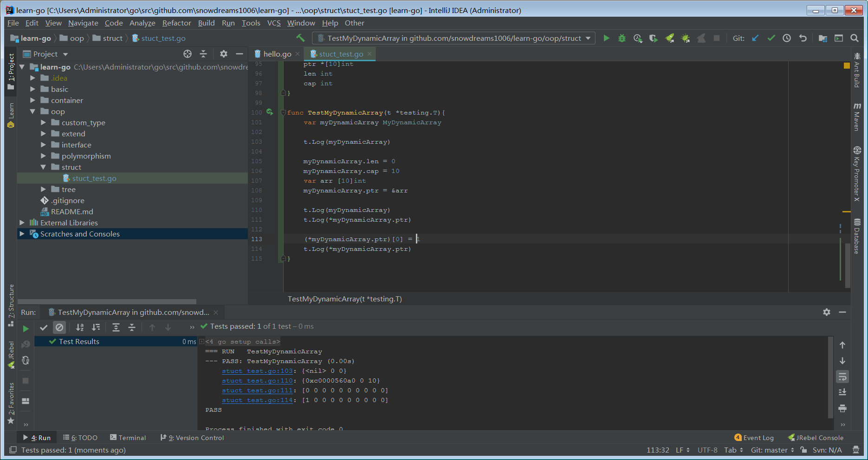Viewport: 868px width, 460px height.
Task: Switch to the hello.go editor tab
Action: point(277,54)
